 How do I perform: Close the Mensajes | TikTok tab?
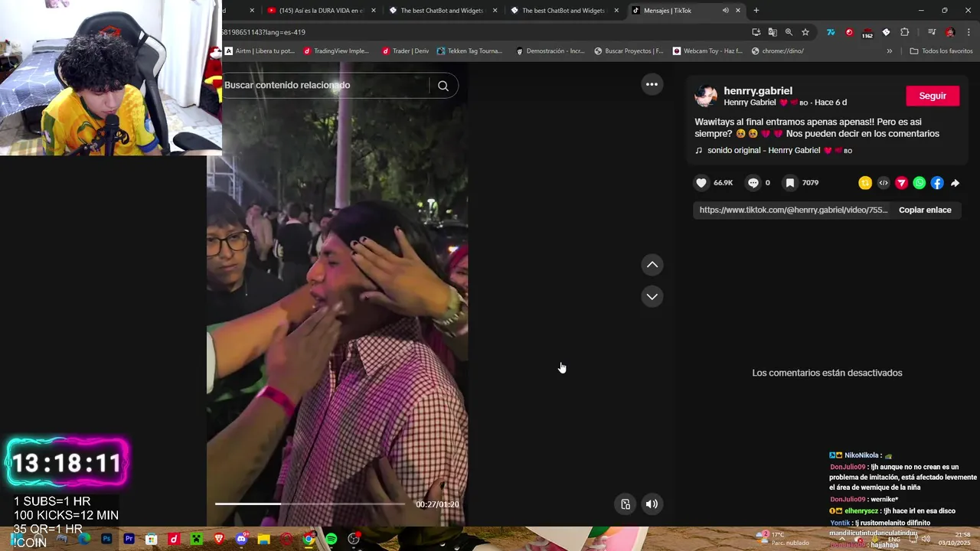[738, 11]
